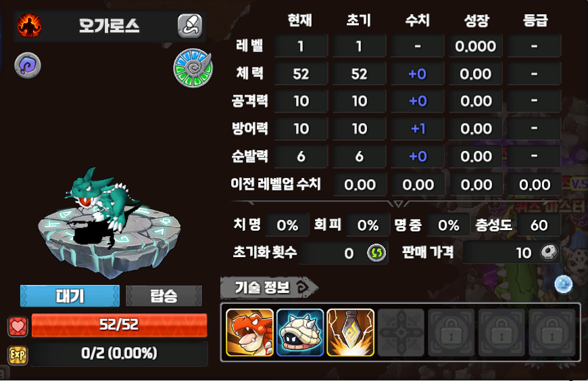Select the spiked shell skill icon
Viewport: 588px width, 381px height.
(300, 332)
